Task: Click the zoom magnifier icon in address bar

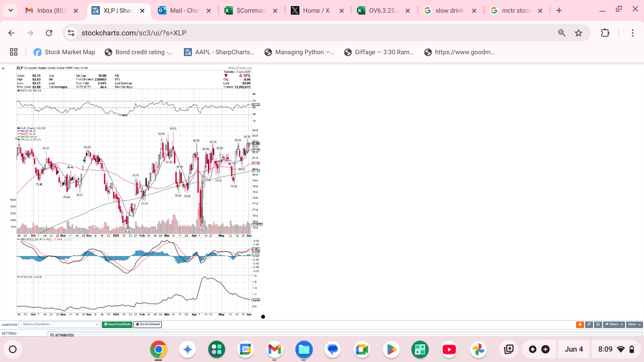Action: (x=561, y=33)
